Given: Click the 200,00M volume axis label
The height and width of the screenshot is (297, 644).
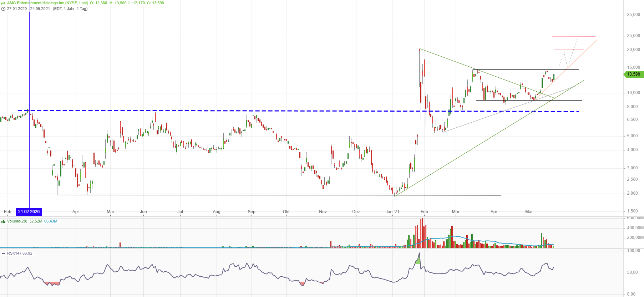Looking at the screenshot, I should pyautogui.click(x=635, y=237).
